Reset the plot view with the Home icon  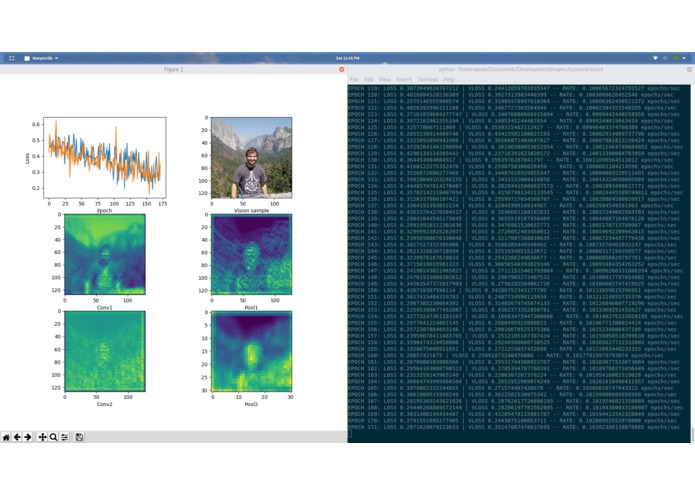click(6, 437)
